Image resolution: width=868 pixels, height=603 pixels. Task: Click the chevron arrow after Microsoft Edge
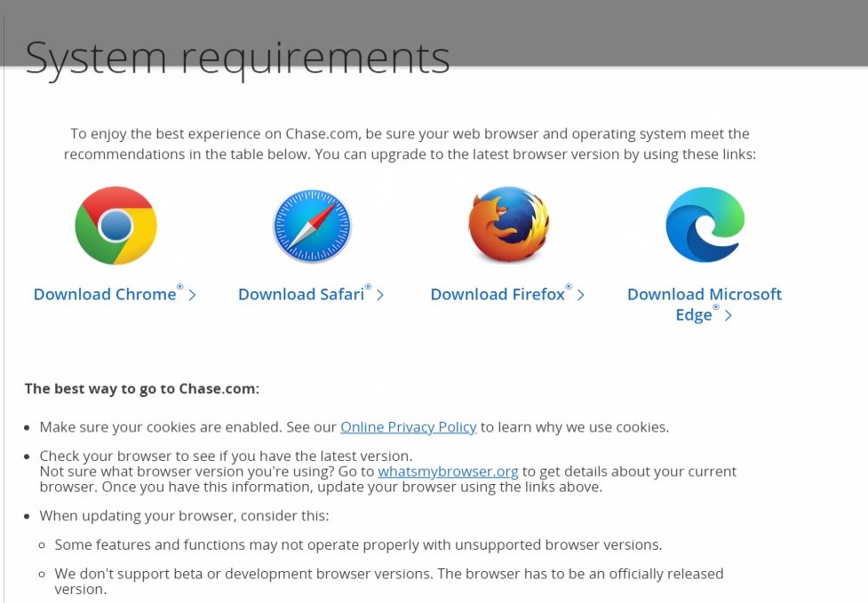point(729,316)
